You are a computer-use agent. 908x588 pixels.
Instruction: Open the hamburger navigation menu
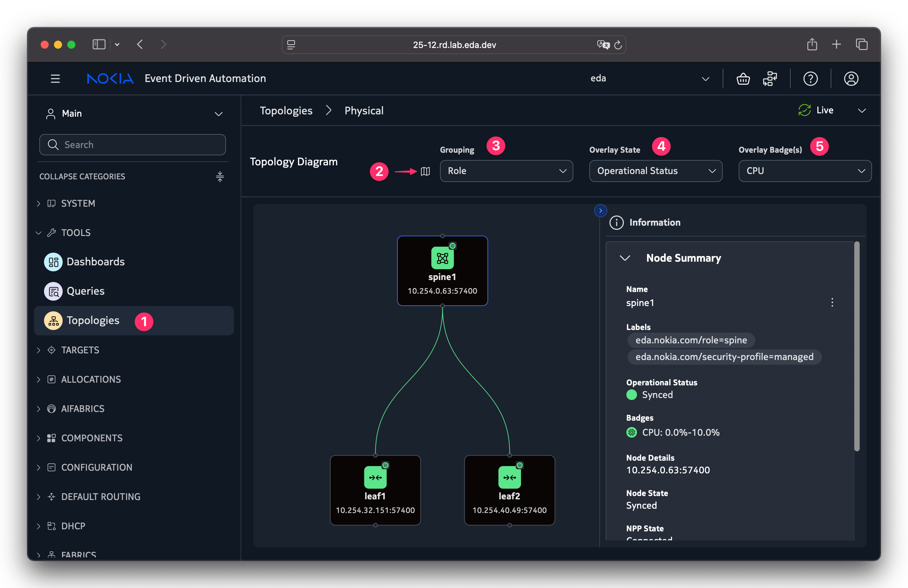click(55, 79)
